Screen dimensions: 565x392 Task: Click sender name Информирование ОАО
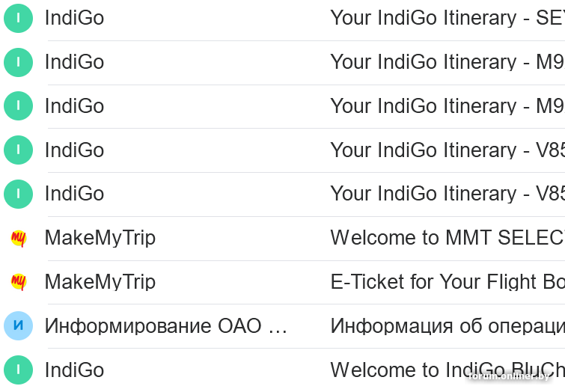click(x=165, y=326)
